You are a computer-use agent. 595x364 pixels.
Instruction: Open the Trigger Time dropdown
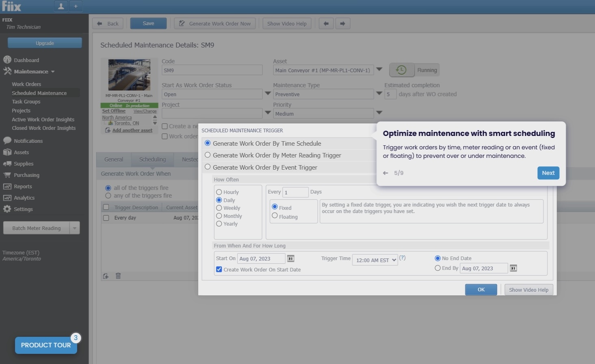(x=374, y=260)
